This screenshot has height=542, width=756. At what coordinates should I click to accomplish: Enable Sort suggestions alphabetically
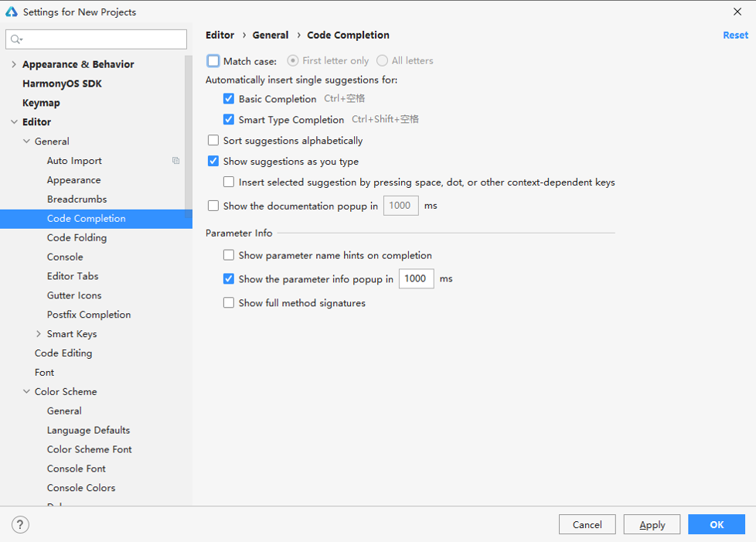coord(213,140)
